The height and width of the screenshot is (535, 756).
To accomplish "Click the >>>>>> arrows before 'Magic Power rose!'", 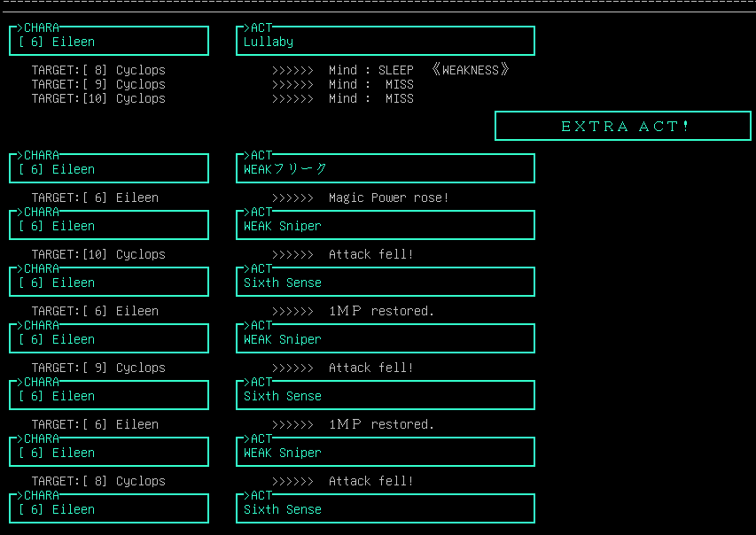I will click(292, 198).
